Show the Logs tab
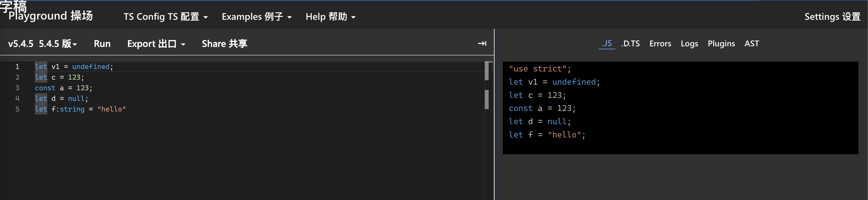 point(689,43)
